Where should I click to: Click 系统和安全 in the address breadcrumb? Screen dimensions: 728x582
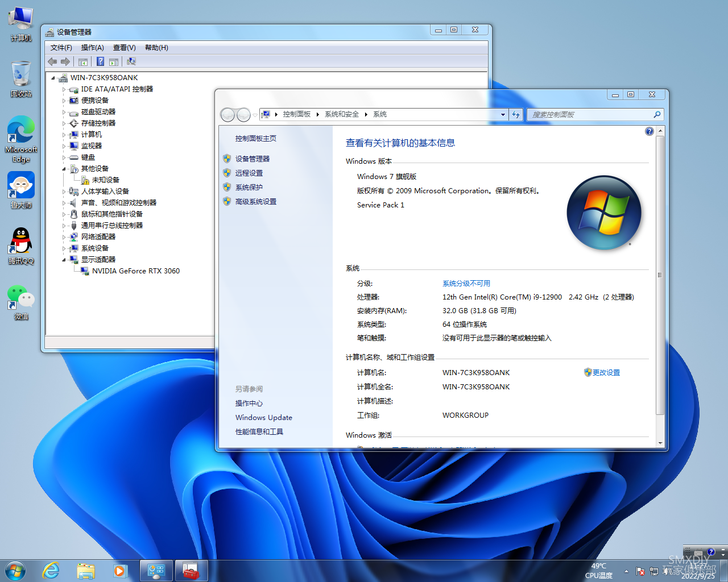pyautogui.click(x=342, y=114)
